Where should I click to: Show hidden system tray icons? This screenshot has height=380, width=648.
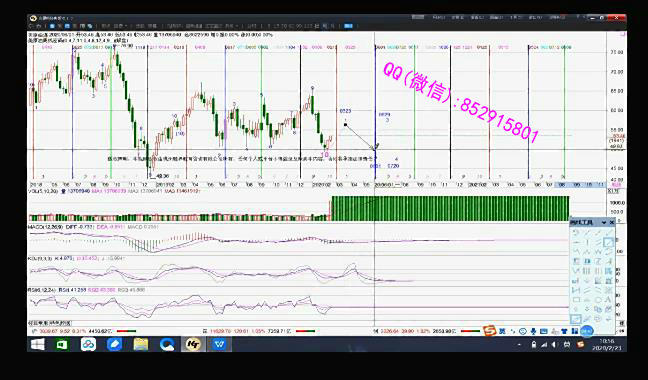[519, 344]
